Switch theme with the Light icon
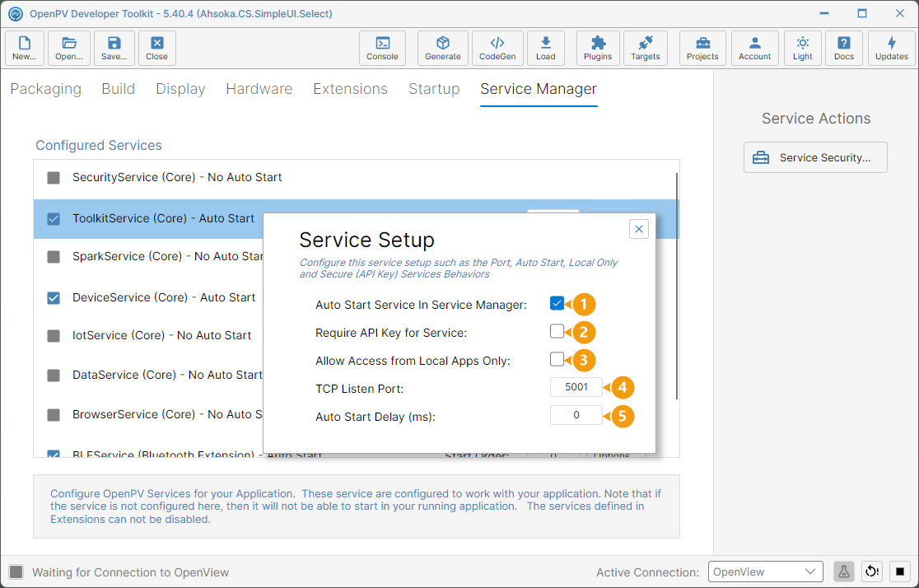Viewport: 919px width, 588px height. click(803, 48)
